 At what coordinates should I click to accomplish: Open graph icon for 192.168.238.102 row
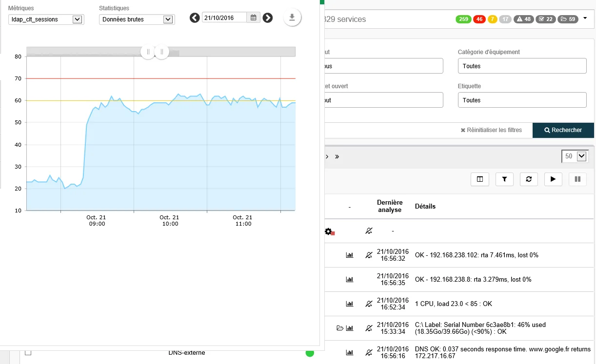pos(349,255)
